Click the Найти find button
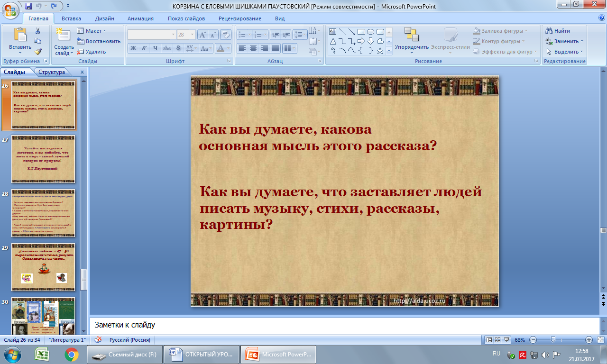 click(x=558, y=31)
